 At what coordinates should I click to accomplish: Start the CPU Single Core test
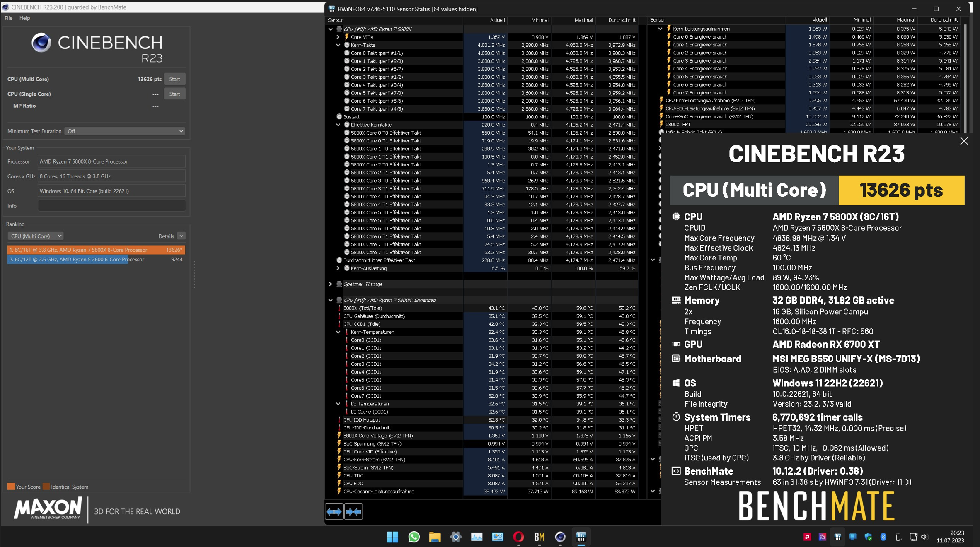[x=174, y=94]
